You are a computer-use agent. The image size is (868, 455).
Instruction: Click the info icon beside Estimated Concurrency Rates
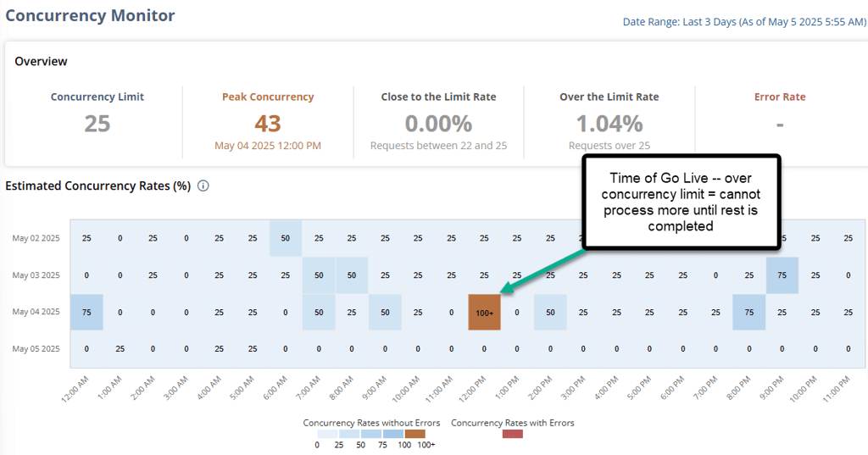pyautogui.click(x=203, y=186)
